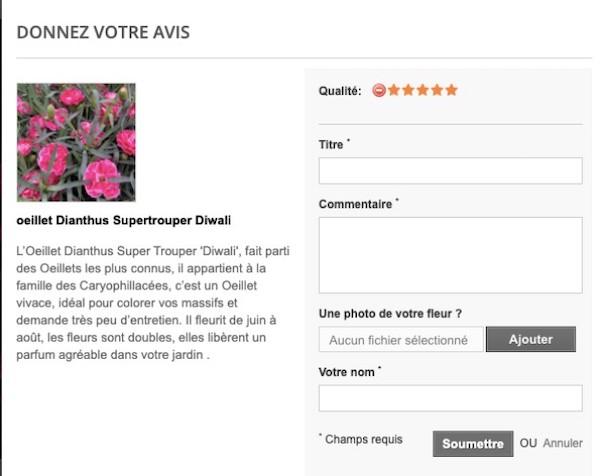The width and height of the screenshot is (600, 476).
Task: Click the Donnez votre avis heading
Action: (x=103, y=32)
